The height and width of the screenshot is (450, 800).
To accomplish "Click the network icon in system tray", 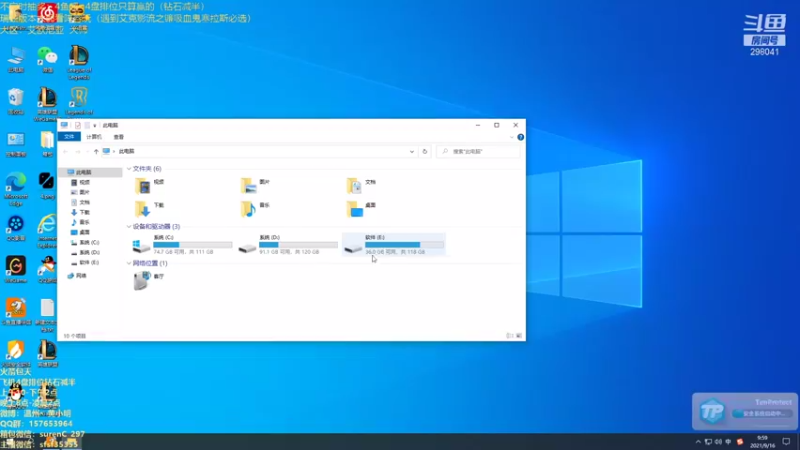I will point(708,442).
